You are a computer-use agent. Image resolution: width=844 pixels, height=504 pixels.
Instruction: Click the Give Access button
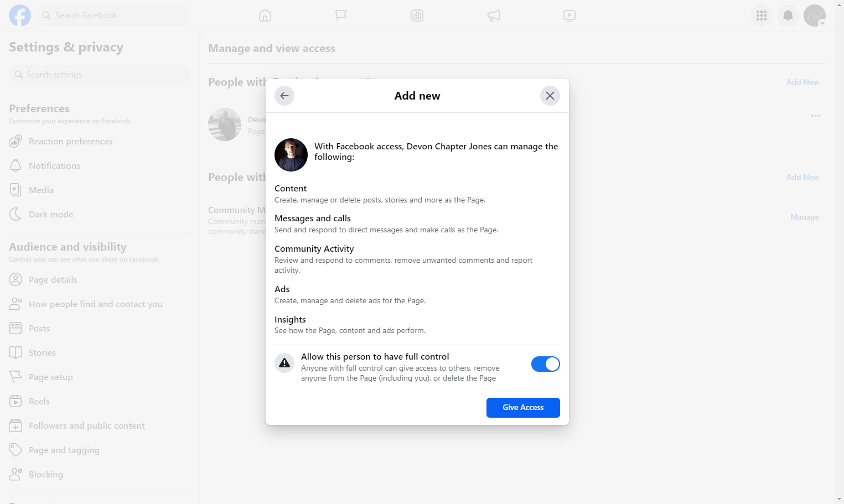pos(523,408)
